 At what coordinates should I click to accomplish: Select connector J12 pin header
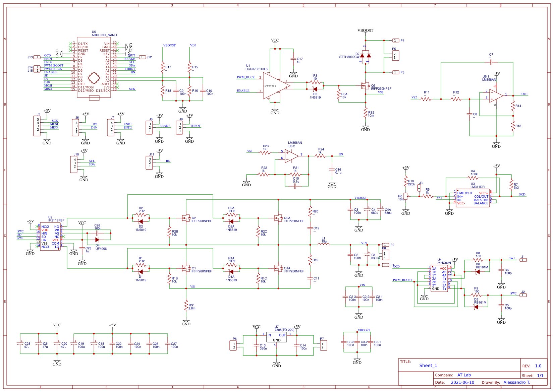(143, 58)
